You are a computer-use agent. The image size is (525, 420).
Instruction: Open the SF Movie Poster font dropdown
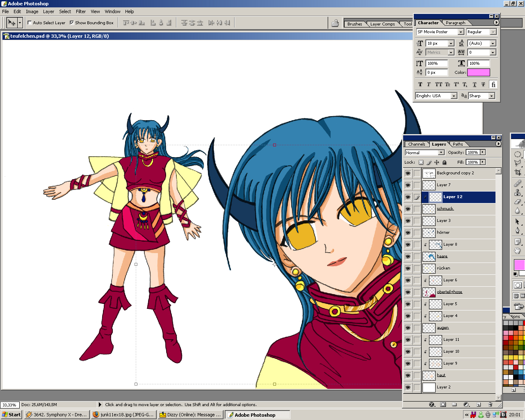(x=461, y=32)
